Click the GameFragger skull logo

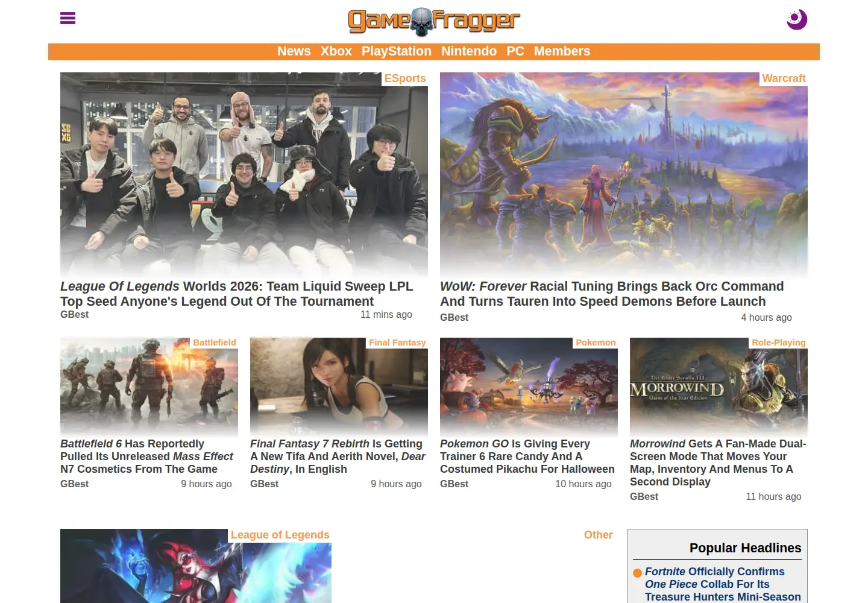pyautogui.click(x=434, y=22)
